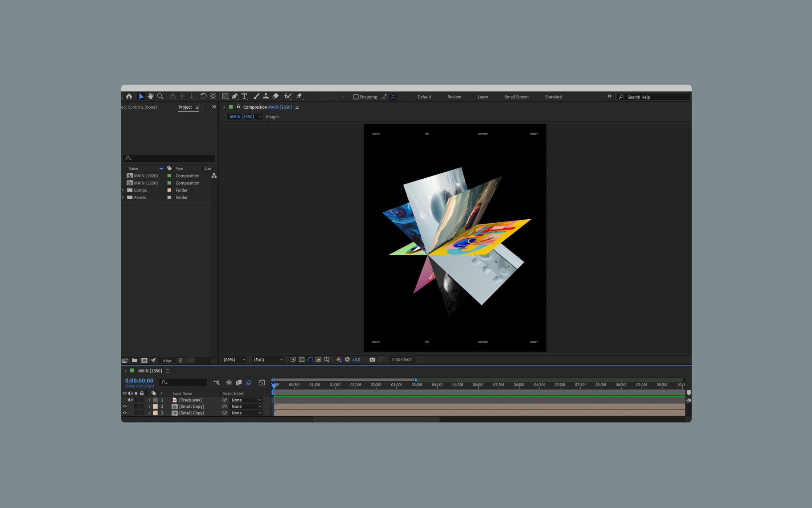Open the Graph Editor in timeline
The height and width of the screenshot is (508, 812).
click(262, 382)
